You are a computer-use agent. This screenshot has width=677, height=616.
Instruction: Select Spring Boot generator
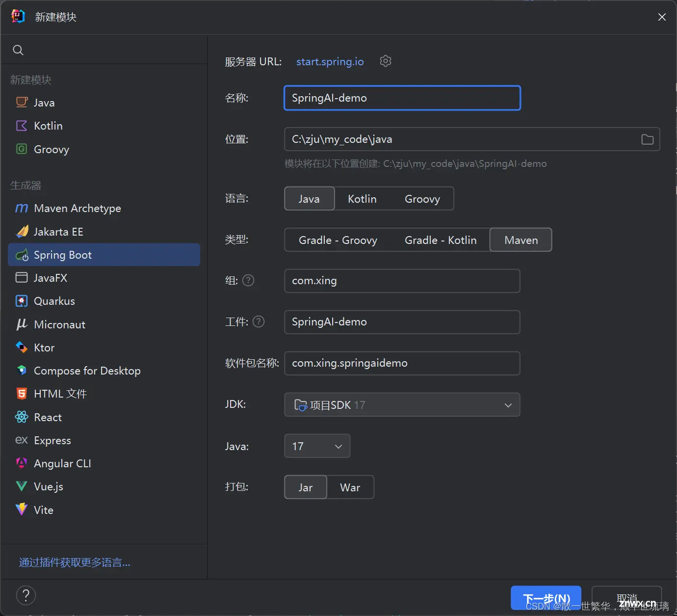coord(104,255)
